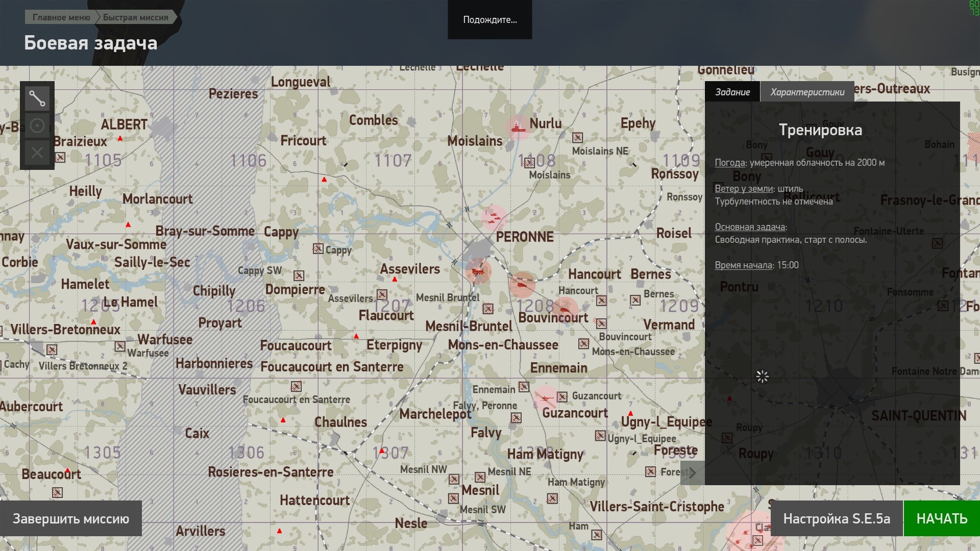This screenshot has height=551, width=980.
Task: Click the Основная задача label
Action: pyautogui.click(x=750, y=227)
